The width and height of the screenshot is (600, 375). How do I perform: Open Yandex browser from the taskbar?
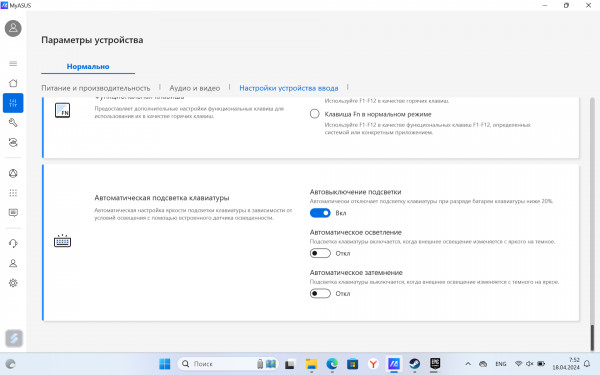[x=373, y=364]
